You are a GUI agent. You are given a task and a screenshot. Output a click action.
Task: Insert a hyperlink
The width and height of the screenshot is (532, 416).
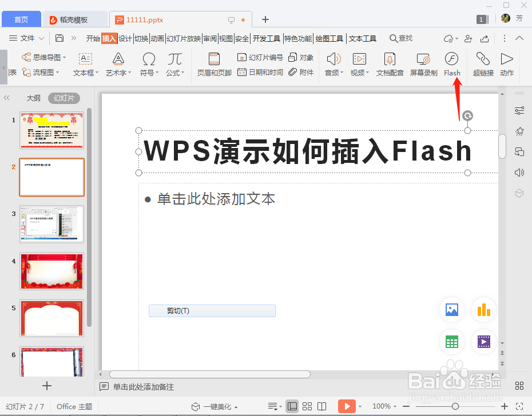click(483, 64)
